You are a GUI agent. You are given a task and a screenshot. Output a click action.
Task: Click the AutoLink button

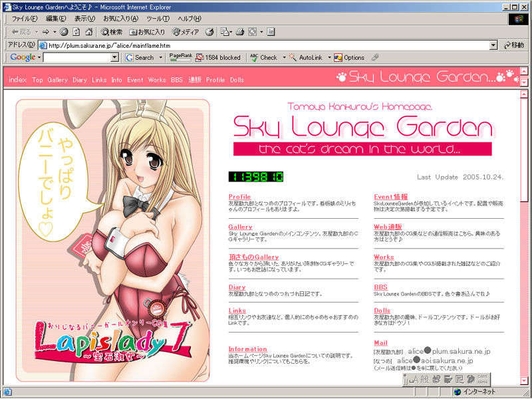(x=305, y=58)
